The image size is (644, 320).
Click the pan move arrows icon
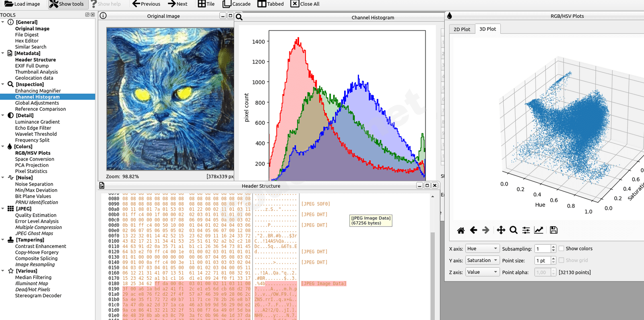click(x=501, y=230)
